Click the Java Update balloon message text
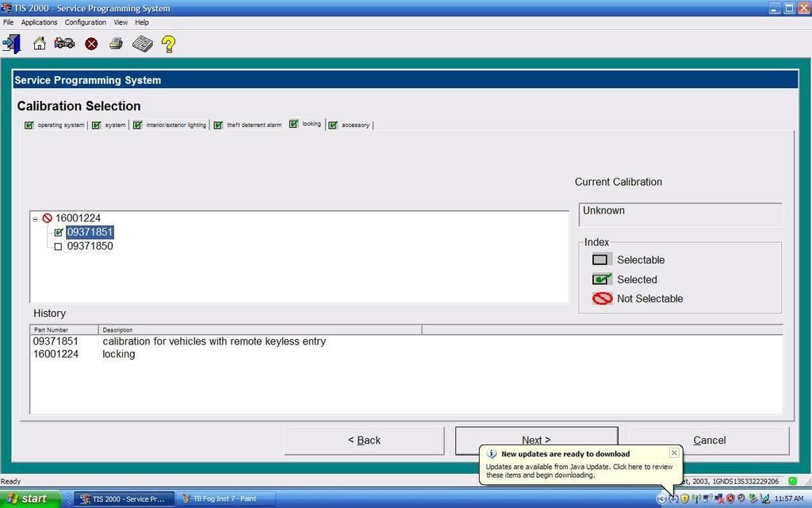Image resolution: width=812 pixels, height=508 pixels. tap(579, 471)
